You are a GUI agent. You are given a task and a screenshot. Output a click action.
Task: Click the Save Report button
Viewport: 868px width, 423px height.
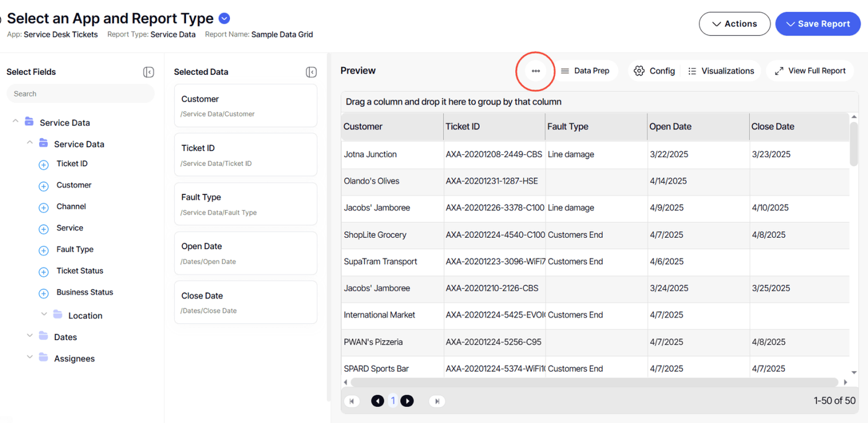coord(818,24)
